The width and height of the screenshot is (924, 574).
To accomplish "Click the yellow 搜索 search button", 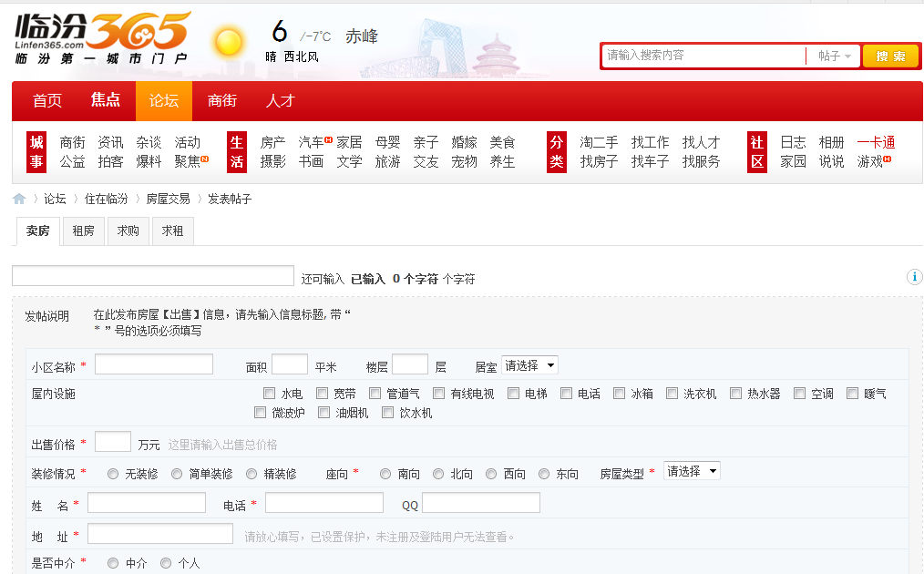I will point(890,56).
